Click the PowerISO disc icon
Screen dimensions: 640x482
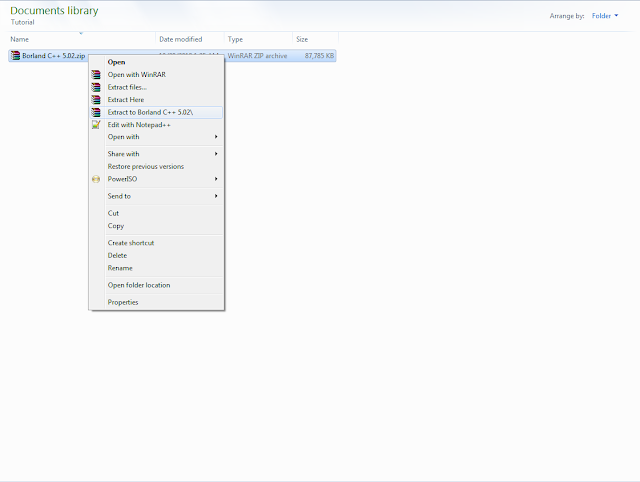pyautogui.click(x=96, y=179)
